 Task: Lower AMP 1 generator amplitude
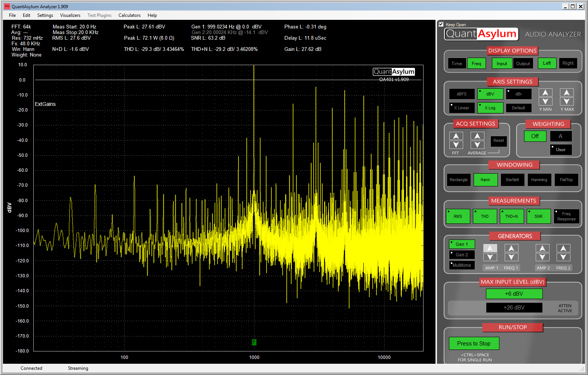tap(490, 257)
